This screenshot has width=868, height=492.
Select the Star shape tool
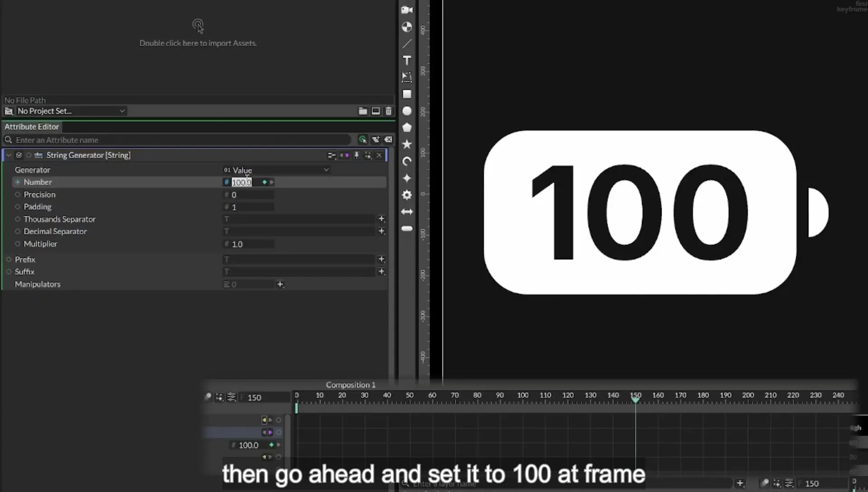click(407, 144)
